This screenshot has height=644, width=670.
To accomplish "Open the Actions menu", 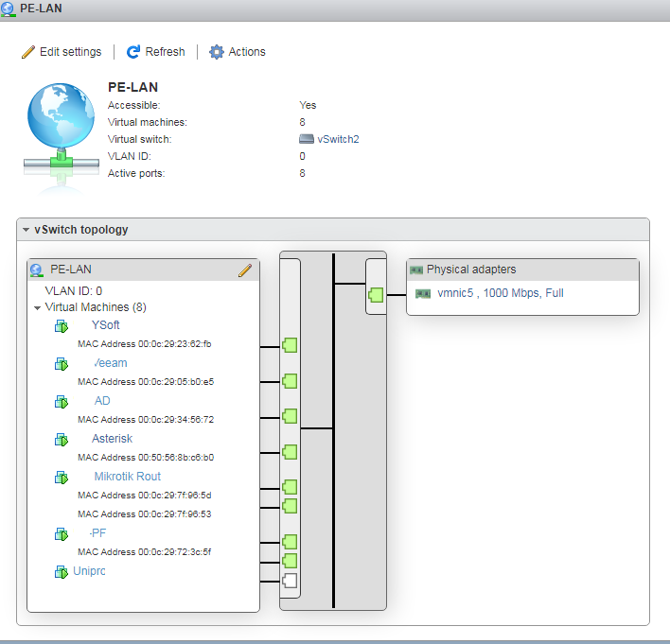I will tap(238, 52).
